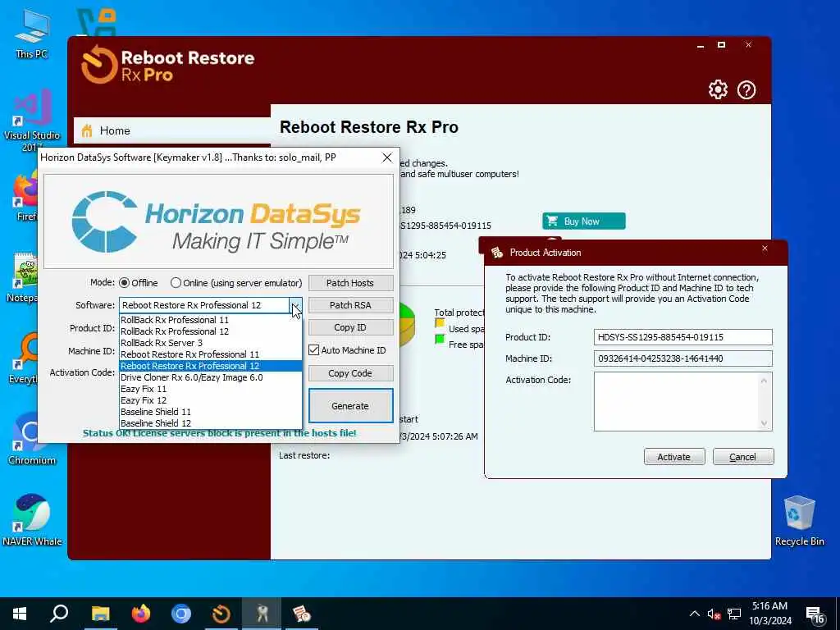This screenshot has width=840, height=630.
Task: Select Online server emulator mode
Action: tap(176, 282)
